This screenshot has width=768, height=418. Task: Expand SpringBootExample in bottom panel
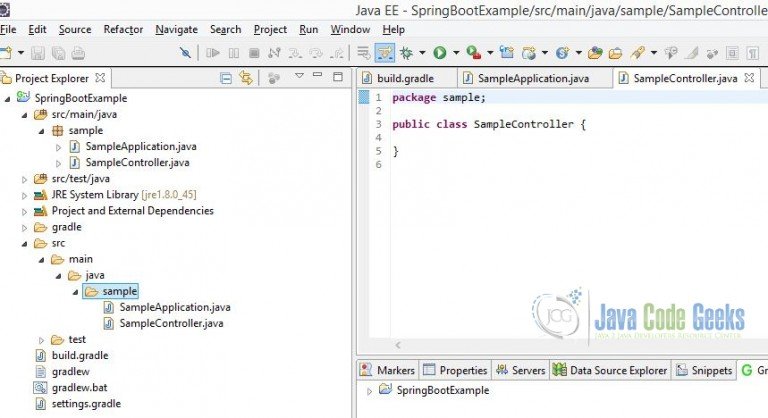click(370, 391)
